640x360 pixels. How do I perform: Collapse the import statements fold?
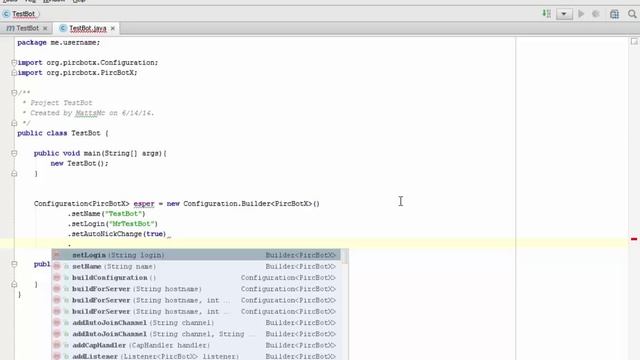14,62
